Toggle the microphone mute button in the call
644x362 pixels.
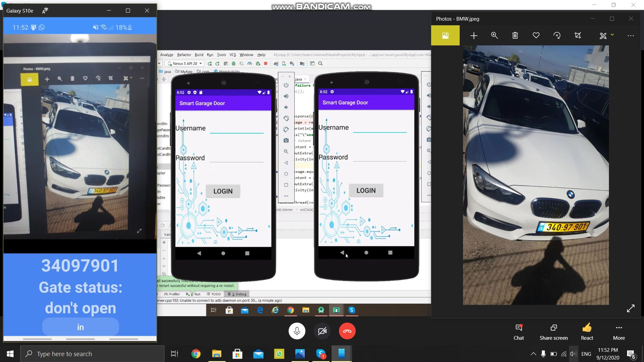297,331
